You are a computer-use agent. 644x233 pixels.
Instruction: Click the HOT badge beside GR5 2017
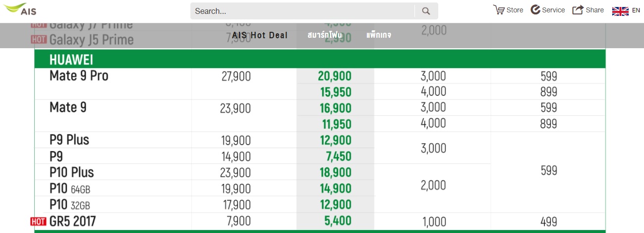click(x=38, y=222)
